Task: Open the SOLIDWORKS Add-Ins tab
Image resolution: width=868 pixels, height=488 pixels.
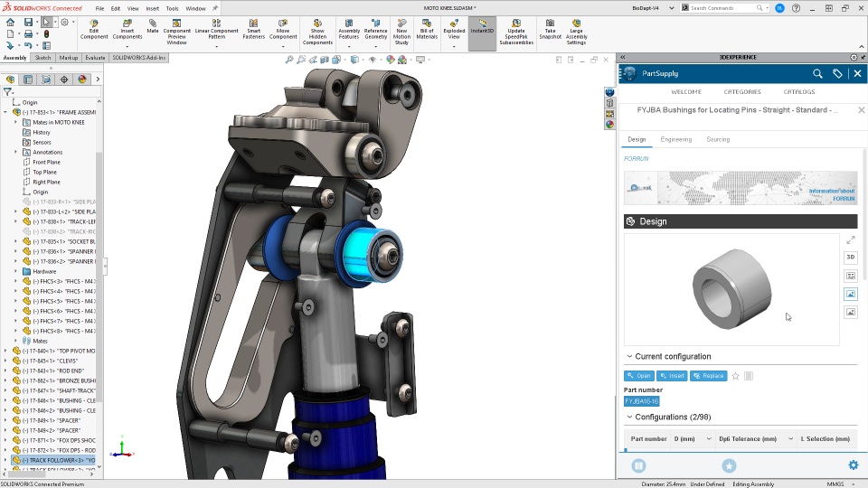Action: pyautogui.click(x=139, y=58)
